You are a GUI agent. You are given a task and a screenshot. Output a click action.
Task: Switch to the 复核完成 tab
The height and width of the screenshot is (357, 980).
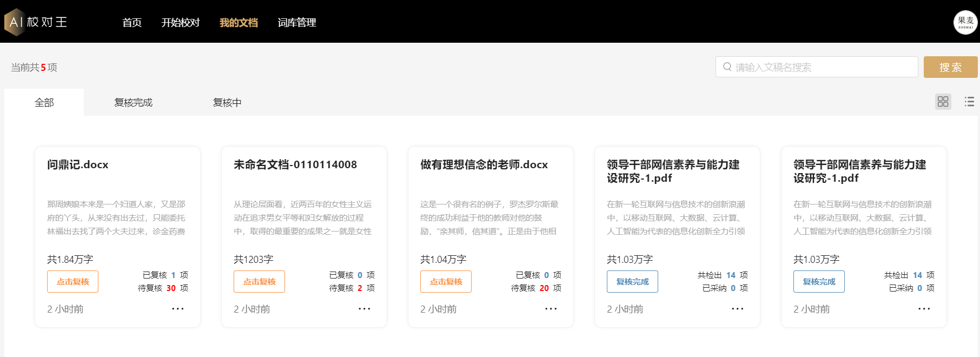pyautogui.click(x=133, y=103)
